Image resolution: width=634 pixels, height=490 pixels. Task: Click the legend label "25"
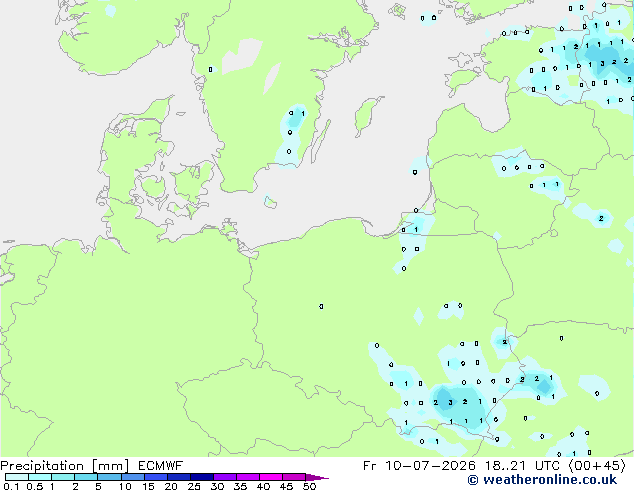[194, 486]
